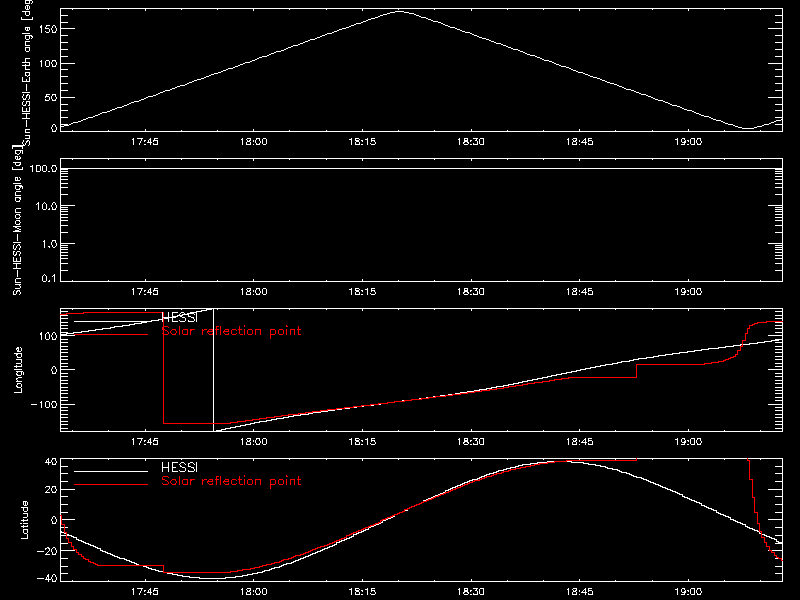This screenshot has width=800, height=600.
Task: Select the 50 tick on Earth angle plot
Action: pos(51,97)
